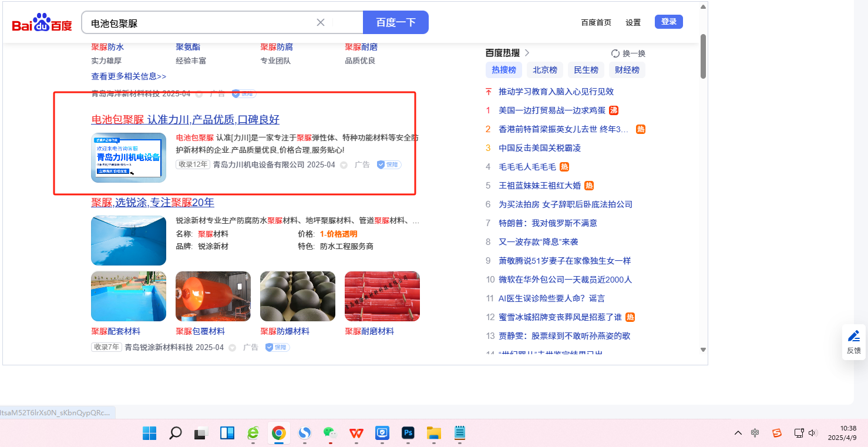Click the 登录 login button
Viewport: 868px width, 447px height.
pos(668,22)
